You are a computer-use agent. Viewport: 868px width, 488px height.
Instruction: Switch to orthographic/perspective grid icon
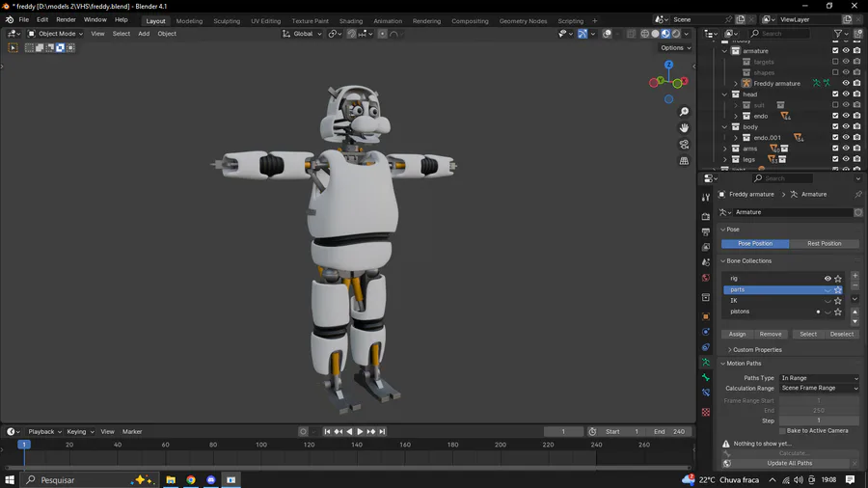tap(684, 160)
